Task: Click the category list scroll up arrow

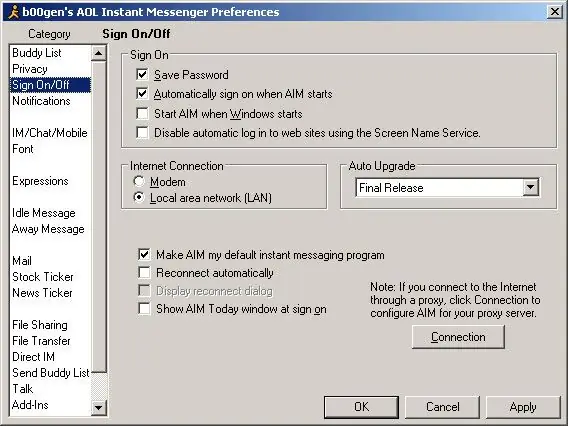Action: click(x=99, y=53)
